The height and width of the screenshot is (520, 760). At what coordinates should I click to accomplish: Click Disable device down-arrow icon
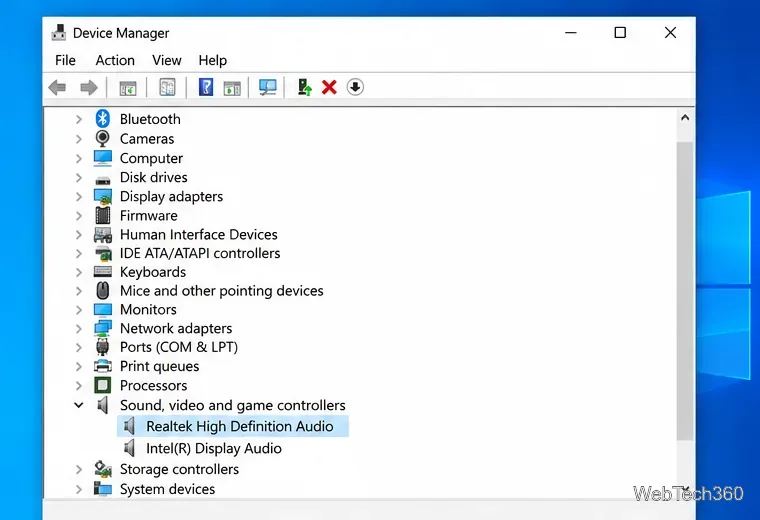pyautogui.click(x=355, y=88)
